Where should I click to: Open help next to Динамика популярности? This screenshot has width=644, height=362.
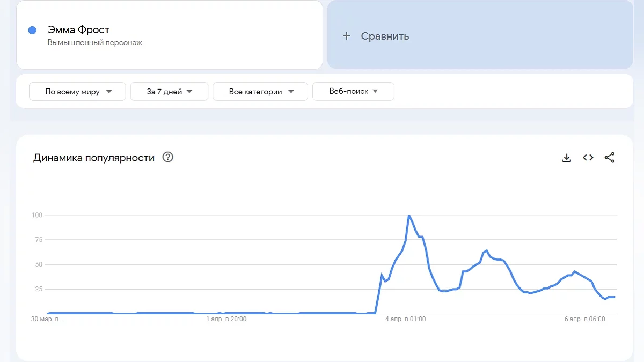[x=168, y=158]
